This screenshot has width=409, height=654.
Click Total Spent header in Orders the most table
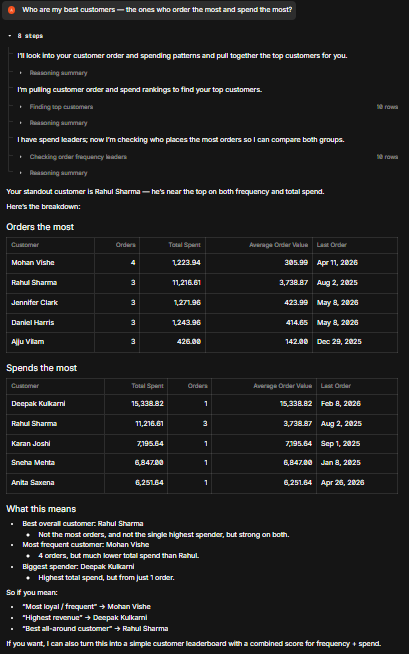(184, 245)
